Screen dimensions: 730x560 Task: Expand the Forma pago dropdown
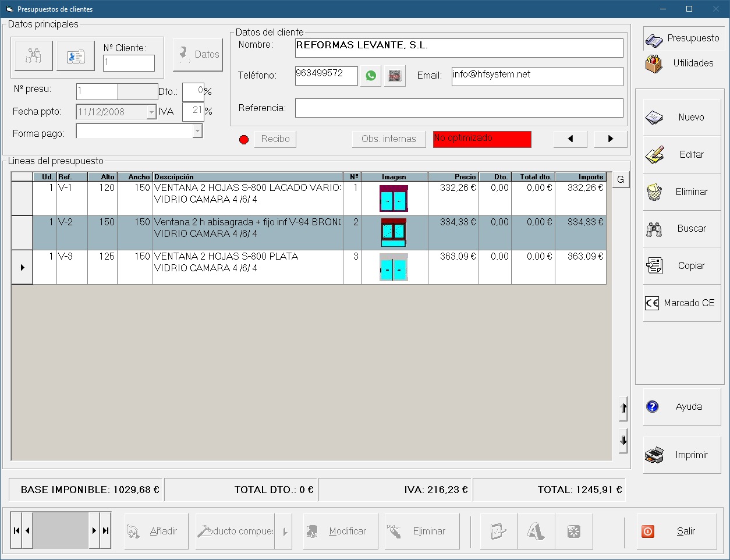(197, 132)
